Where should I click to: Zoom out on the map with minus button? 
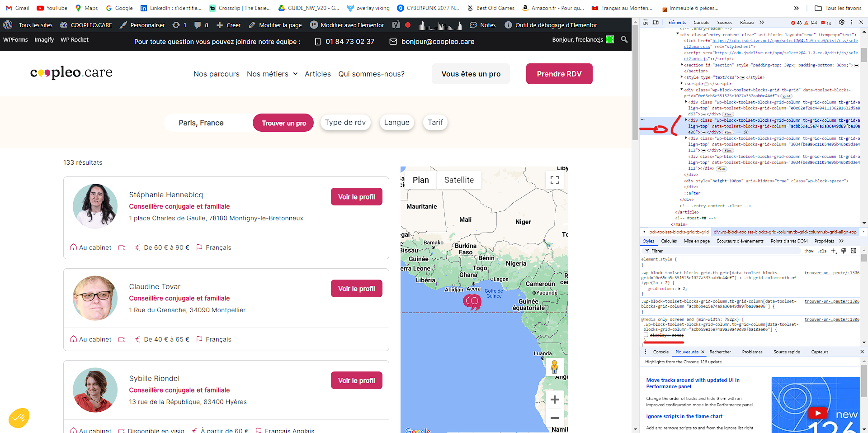[x=555, y=418]
